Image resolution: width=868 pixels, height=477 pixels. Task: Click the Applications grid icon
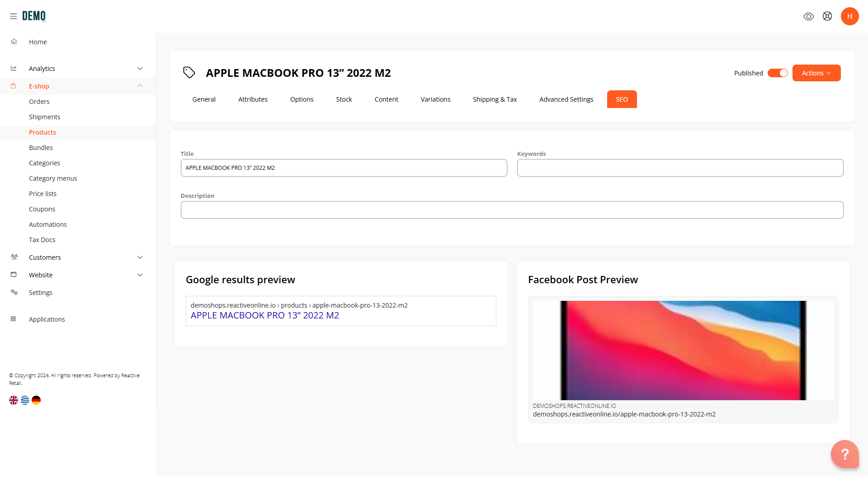coord(14,319)
